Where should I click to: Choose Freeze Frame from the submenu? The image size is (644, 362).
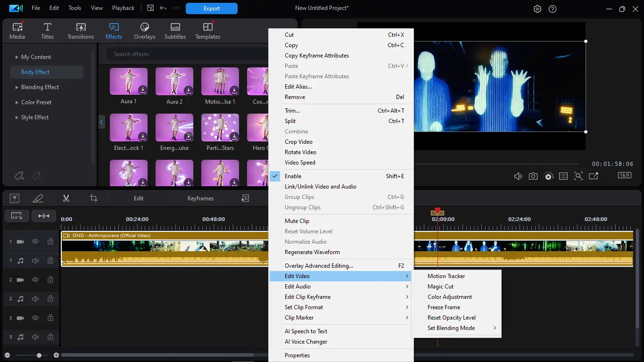[x=444, y=307]
